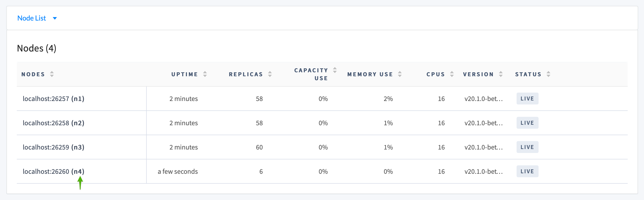This screenshot has width=644, height=200.
Task: Click the dropdown arrow beside Node List
Action: pyautogui.click(x=55, y=18)
